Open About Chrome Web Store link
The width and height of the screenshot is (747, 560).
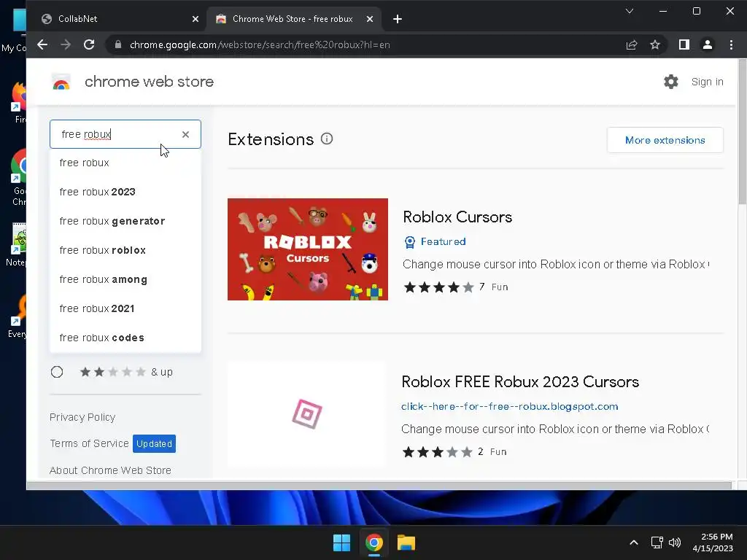[x=110, y=470]
